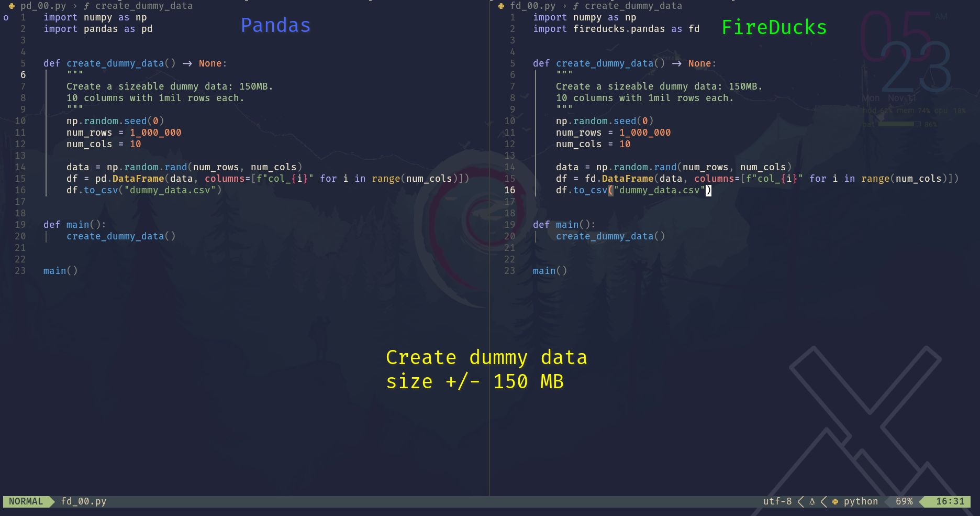Select the fd_00.py filename in the top breadcrumb
The width and height of the screenshot is (980, 516).
pyautogui.click(x=533, y=6)
